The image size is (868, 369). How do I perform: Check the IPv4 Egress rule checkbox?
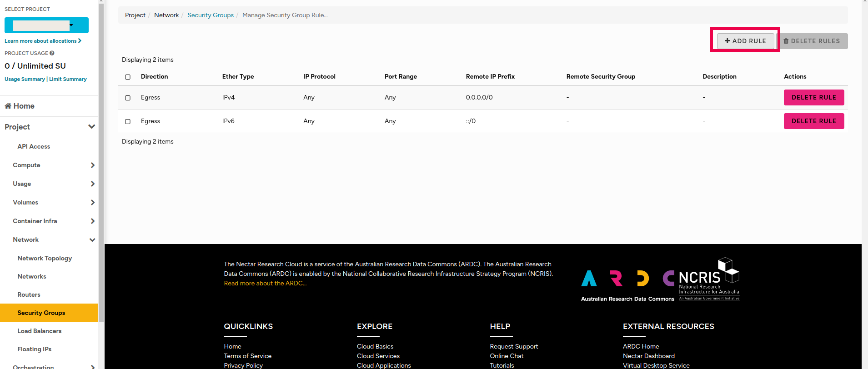tap(128, 98)
